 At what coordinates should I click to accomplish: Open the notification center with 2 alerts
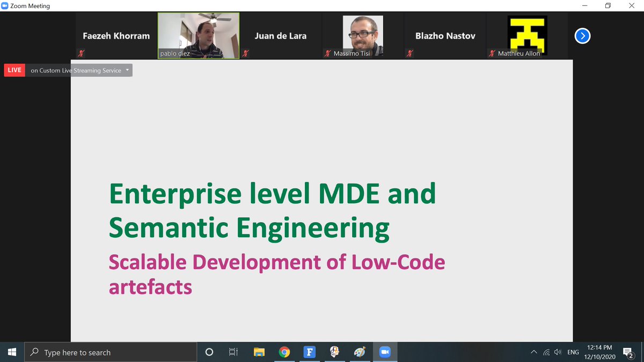pyautogui.click(x=629, y=352)
